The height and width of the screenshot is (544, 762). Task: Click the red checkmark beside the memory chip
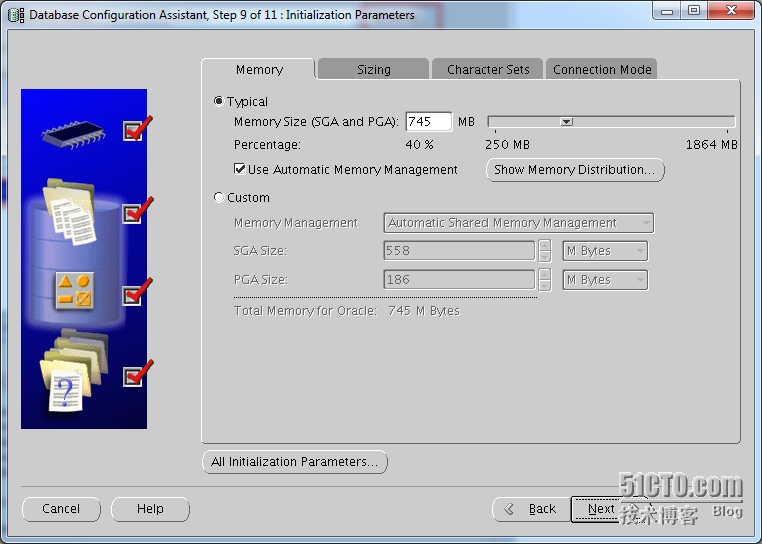click(x=137, y=129)
